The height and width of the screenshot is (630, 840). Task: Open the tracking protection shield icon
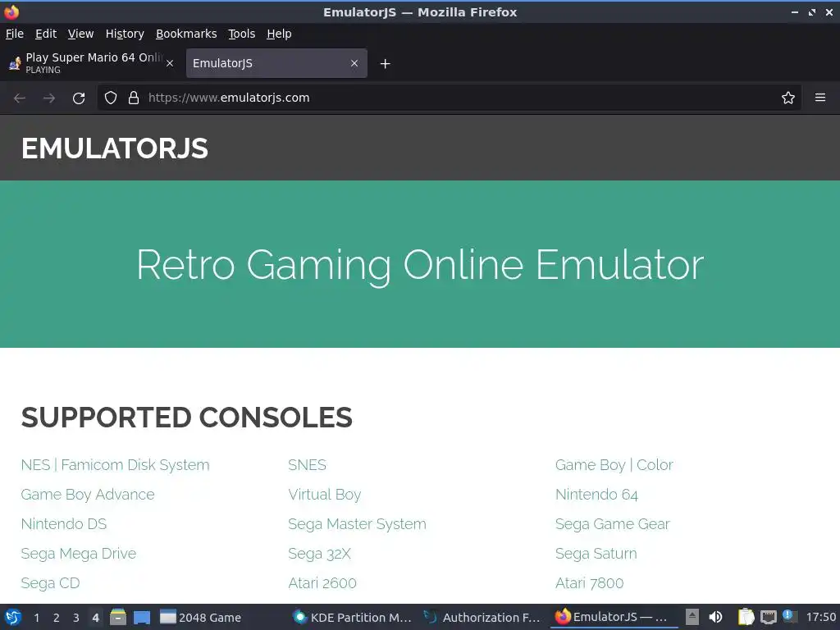tap(111, 98)
